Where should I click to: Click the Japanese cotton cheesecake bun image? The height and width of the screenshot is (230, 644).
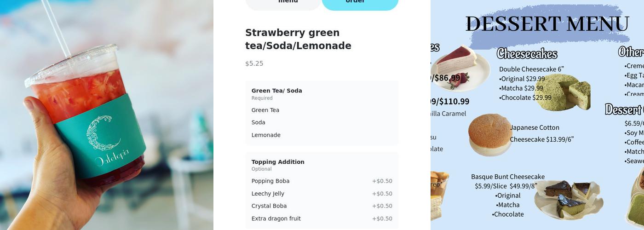point(489,133)
